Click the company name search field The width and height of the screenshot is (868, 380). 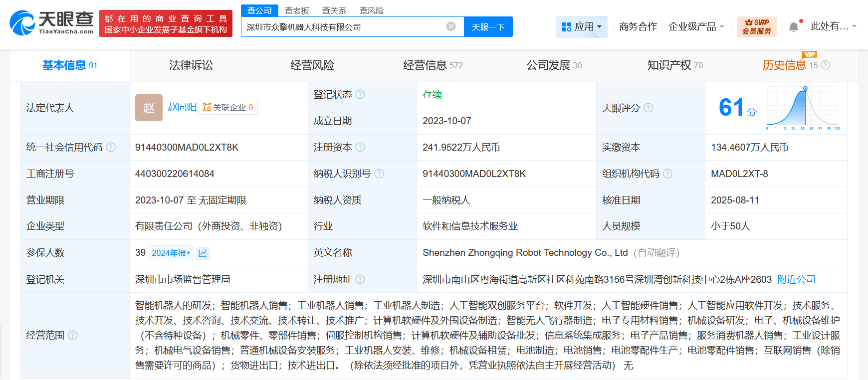pyautogui.click(x=344, y=27)
